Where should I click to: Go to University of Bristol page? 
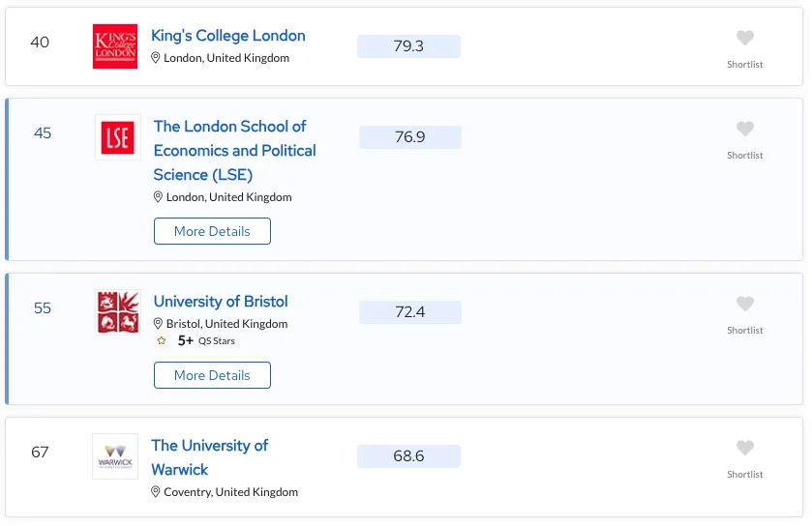[x=221, y=302]
